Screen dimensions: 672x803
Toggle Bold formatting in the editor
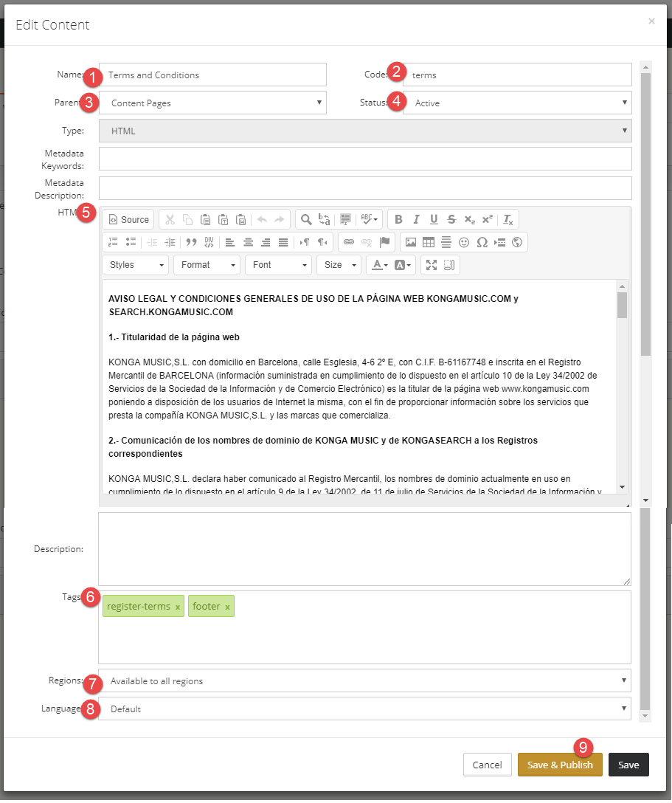[398, 220]
